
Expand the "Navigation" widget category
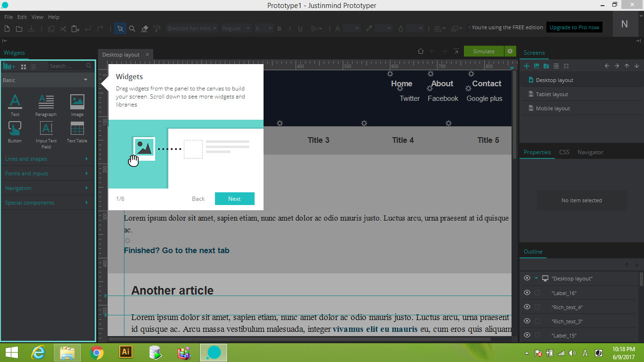coord(47,188)
